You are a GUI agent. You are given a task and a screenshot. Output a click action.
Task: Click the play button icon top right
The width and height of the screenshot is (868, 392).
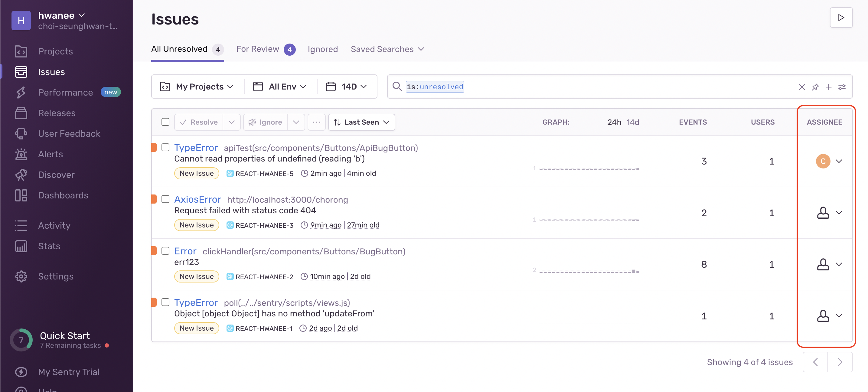841,18
